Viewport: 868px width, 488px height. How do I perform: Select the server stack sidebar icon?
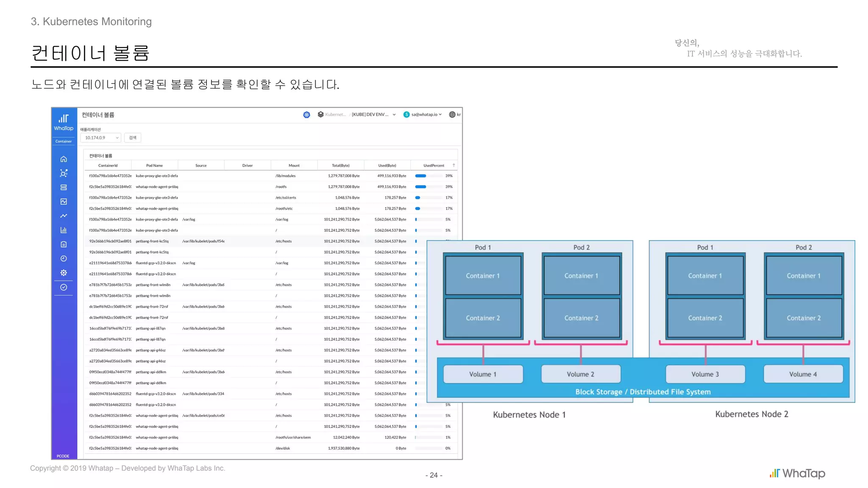pos(64,187)
